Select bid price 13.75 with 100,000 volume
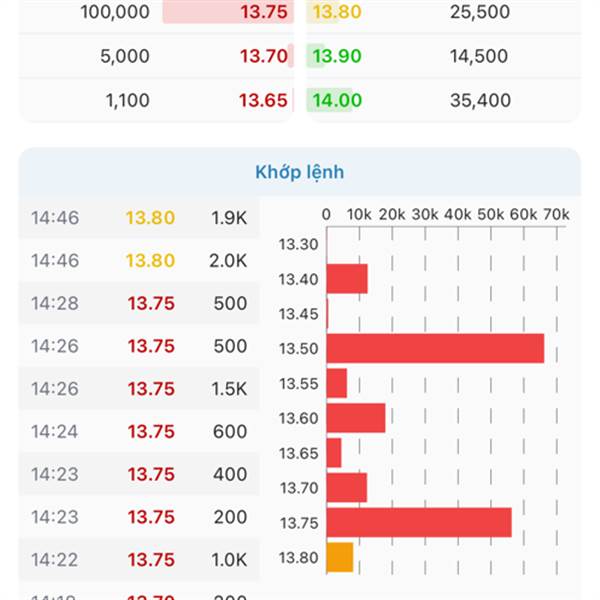This screenshot has width=600, height=600. point(264,12)
